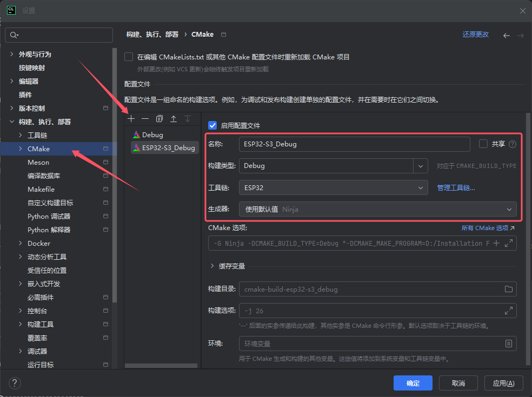Image resolution: width=532 pixels, height=397 pixels.
Task: Uncheck the 启用配置文件 checkbox
Action: [x=212, y=125]
